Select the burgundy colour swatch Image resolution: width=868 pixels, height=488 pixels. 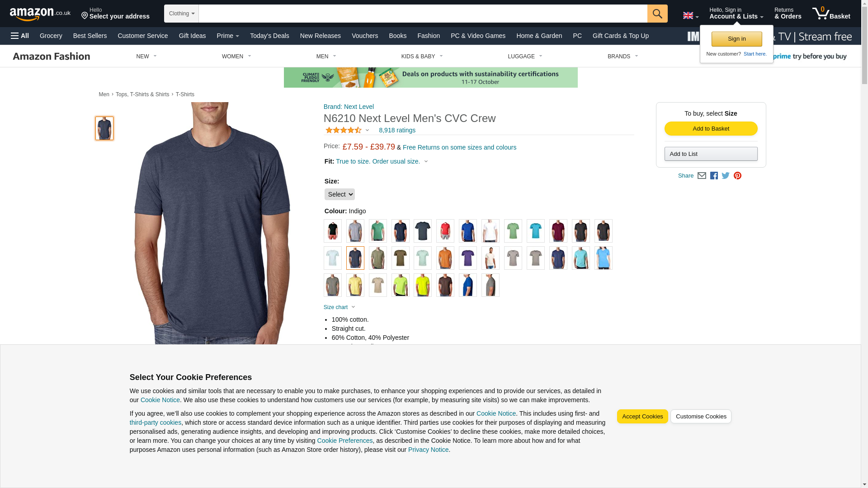(558, 231)
